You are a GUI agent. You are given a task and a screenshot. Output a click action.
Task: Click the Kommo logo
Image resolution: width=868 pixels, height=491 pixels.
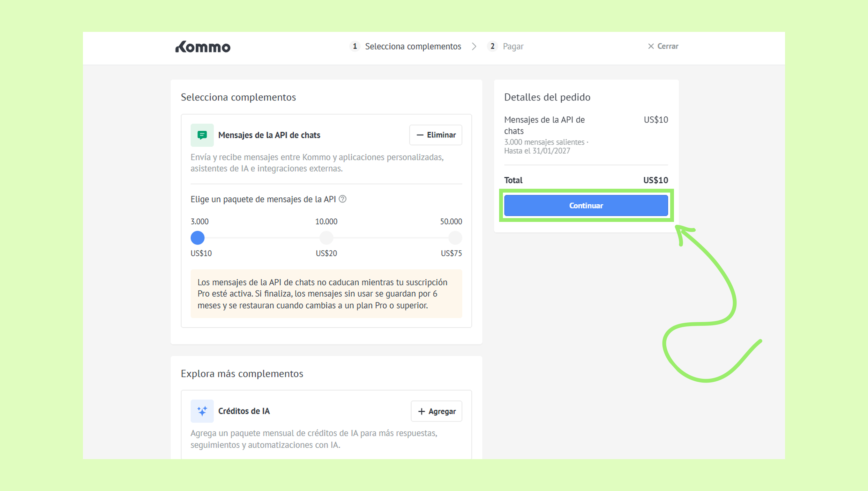(x=203, y=47)
